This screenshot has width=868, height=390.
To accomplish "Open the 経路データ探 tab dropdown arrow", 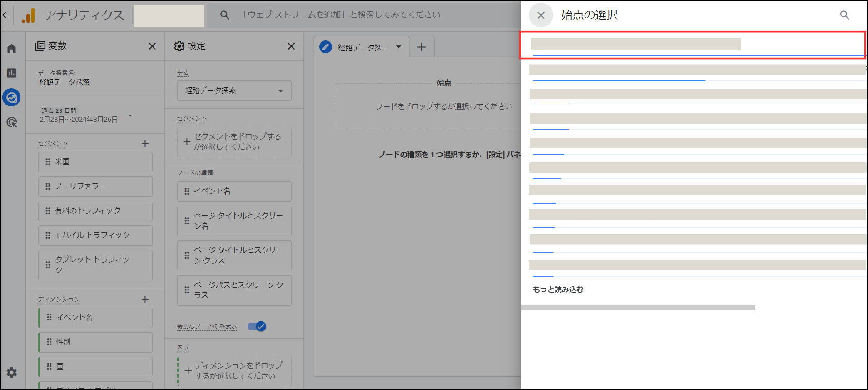I will [x=398, y=47].
